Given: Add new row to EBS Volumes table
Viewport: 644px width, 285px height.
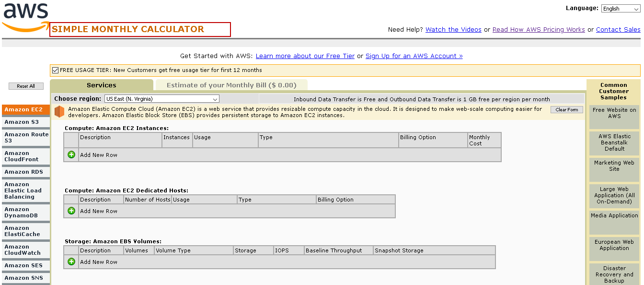Looking at the screenshot, I should (71, 261).
